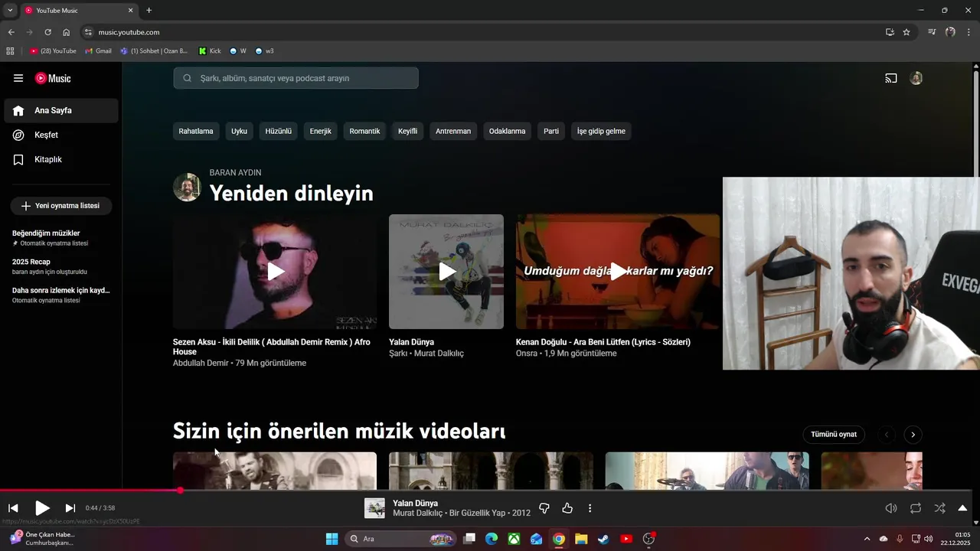Image resolution: width=980 pixels, height=551 pixels.
Task: Open the Windows Start menu
Action: click(x=332, y=539)
